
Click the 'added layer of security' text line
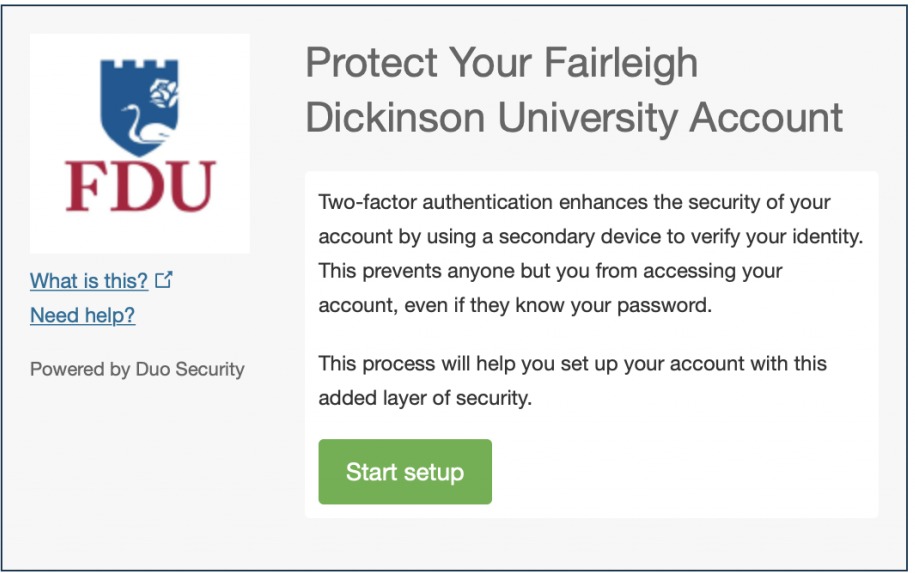pyautogui.click(x=425, y=398)
